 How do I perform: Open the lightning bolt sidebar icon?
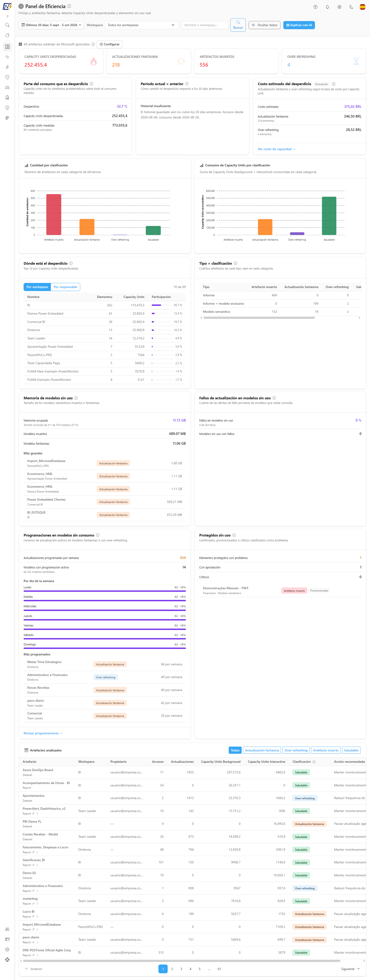pyautogui.click(x=7, y=67)
